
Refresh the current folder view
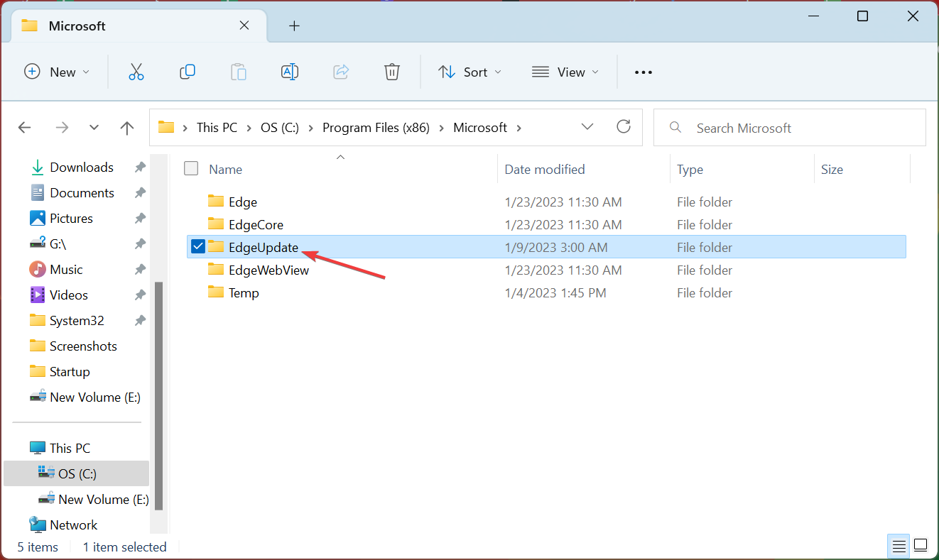tap(624, 126)
